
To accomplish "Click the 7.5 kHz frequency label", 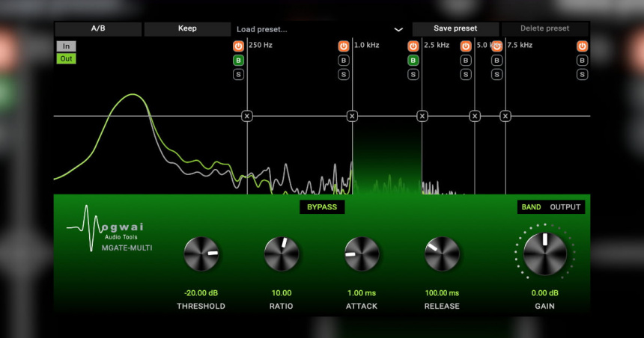I will tap(520, 45).
